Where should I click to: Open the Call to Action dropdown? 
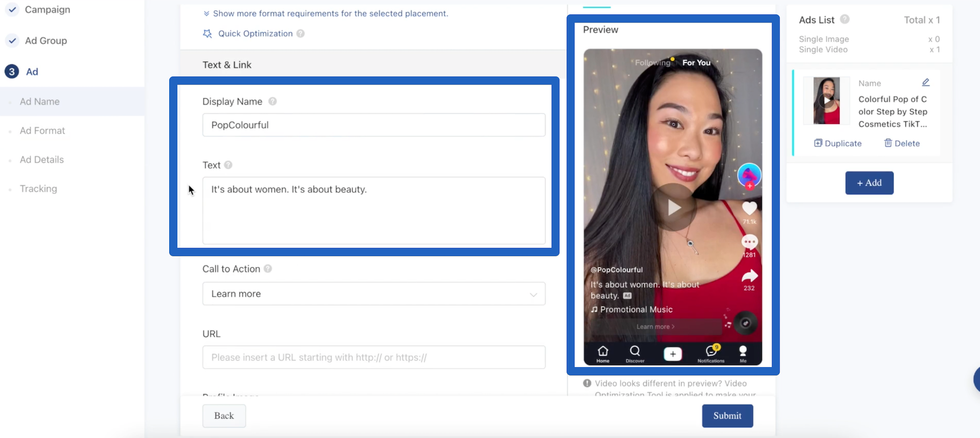[373, 294]
